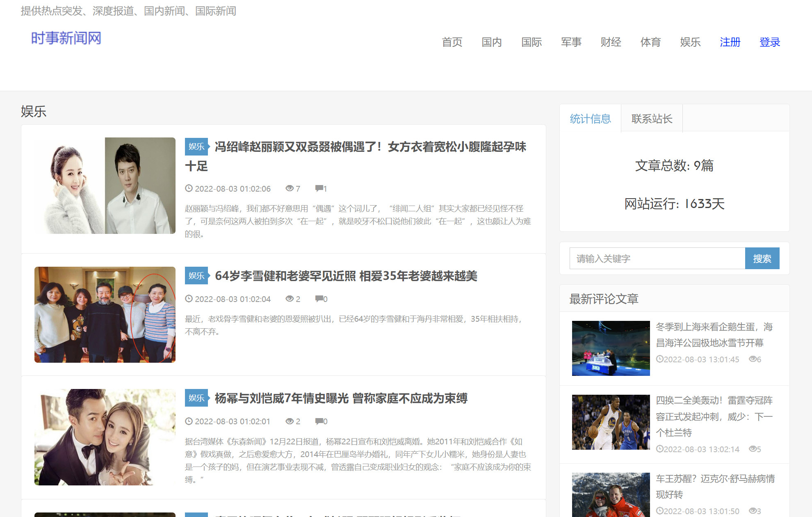Click eye icon beside 6 views sidebar
Image resolution: width=812 pixels, height=517 pixels.
coord(753,359)
